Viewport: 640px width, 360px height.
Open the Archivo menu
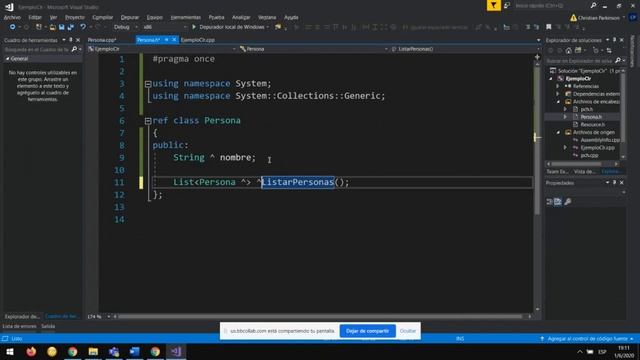pos(12,18)
